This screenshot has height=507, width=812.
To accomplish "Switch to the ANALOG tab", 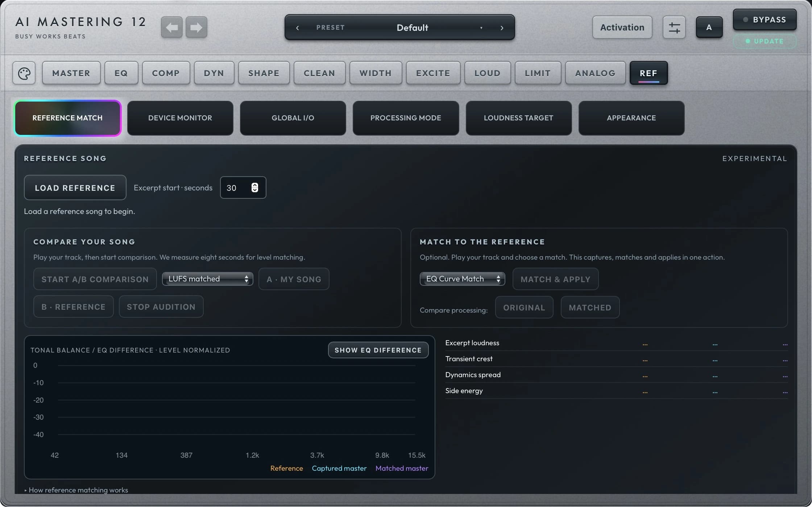I will click(595, 73).
